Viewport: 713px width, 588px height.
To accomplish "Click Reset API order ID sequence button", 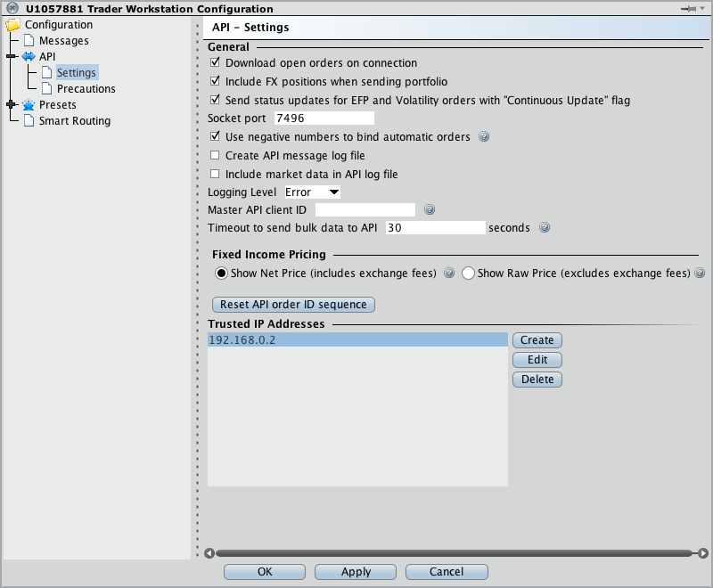I will click(x=293, y=305).
